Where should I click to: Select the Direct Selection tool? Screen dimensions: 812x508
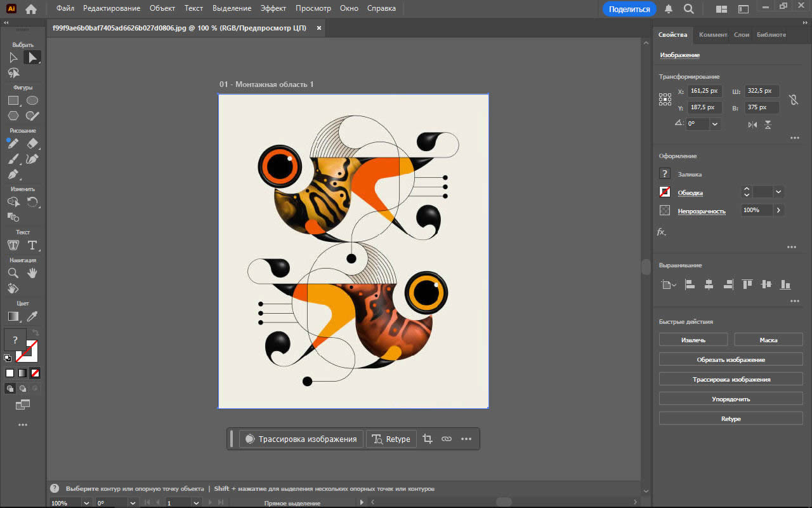click(x=32, y=58)
